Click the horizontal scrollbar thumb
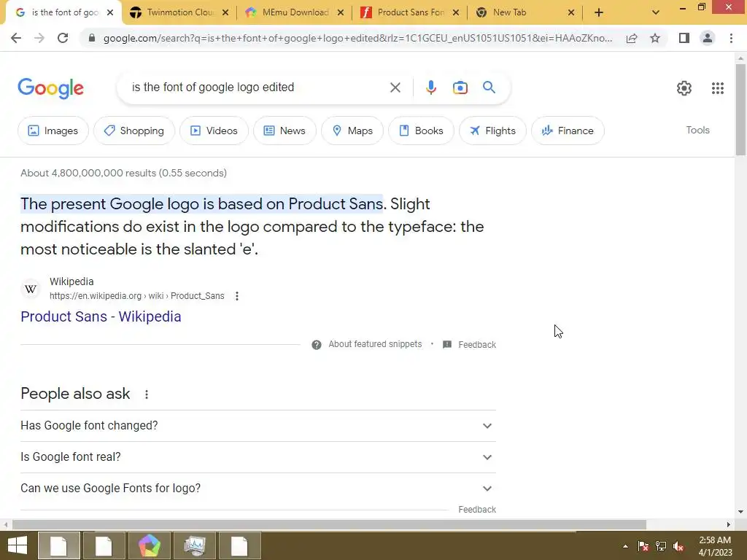Viewport: 747px width, 560px height. [x=329, y=524]
